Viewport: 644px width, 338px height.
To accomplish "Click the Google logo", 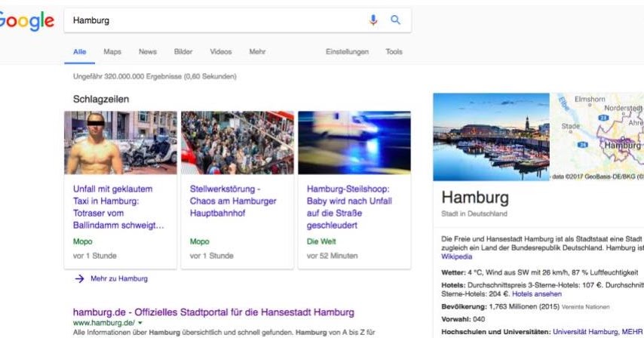I will 26,21.
